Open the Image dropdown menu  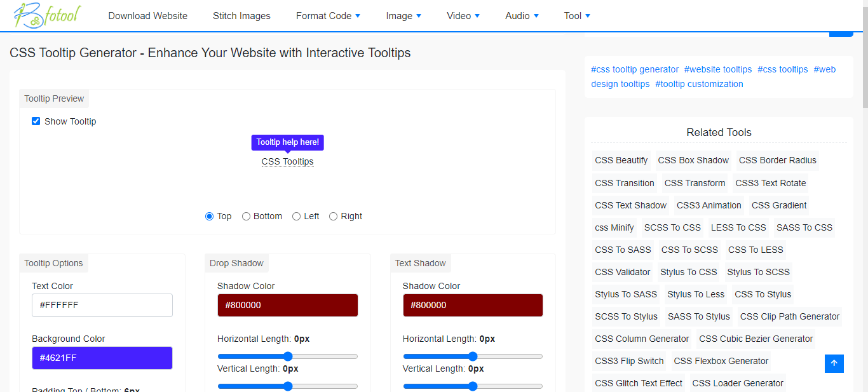click(x=403, y=15)
